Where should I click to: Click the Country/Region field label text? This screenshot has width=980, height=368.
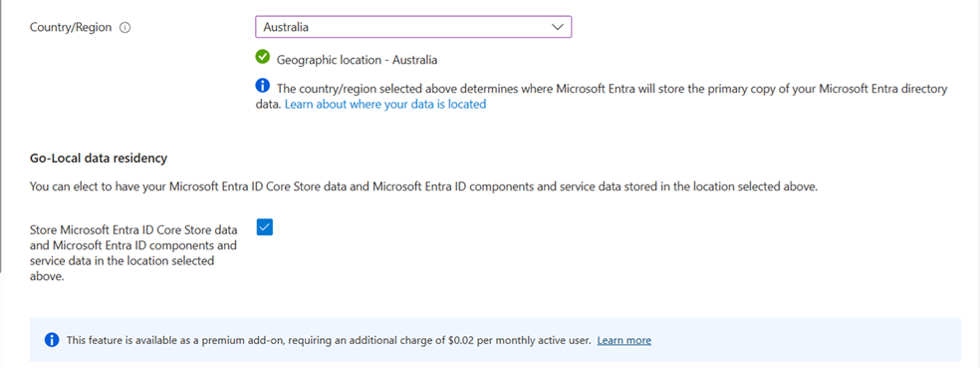coord(72,28)
